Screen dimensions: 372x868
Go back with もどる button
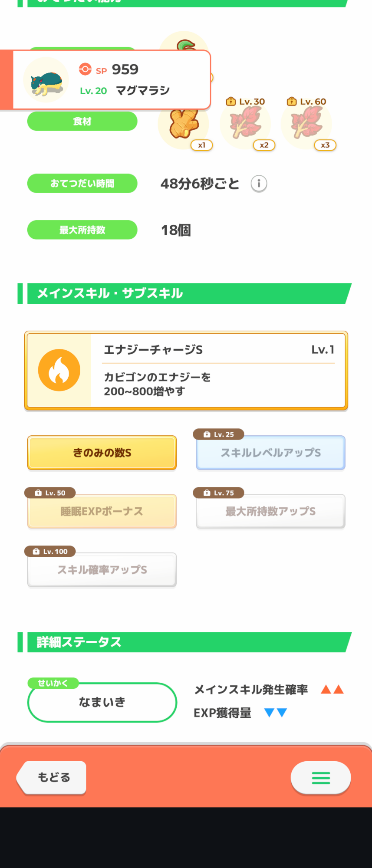[x=52, y=777]
